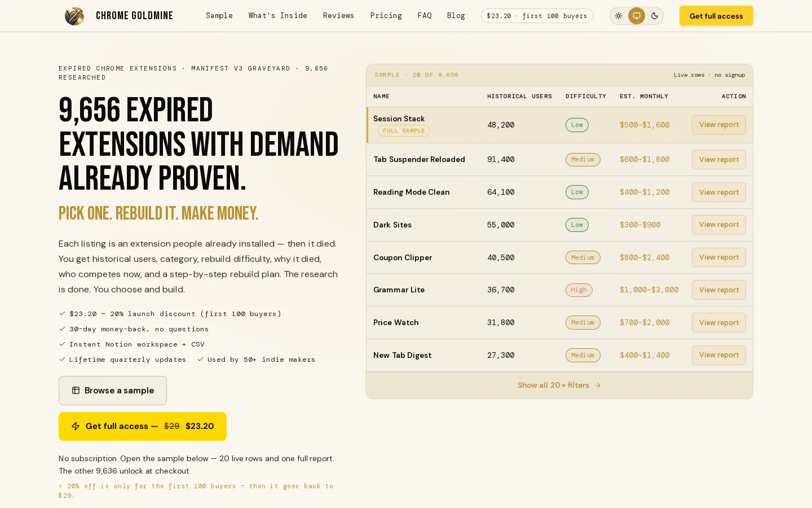The image size is (812, 508).
Task: Click checkmark beside Instant Notion workspace
Action: pos(62,344)
